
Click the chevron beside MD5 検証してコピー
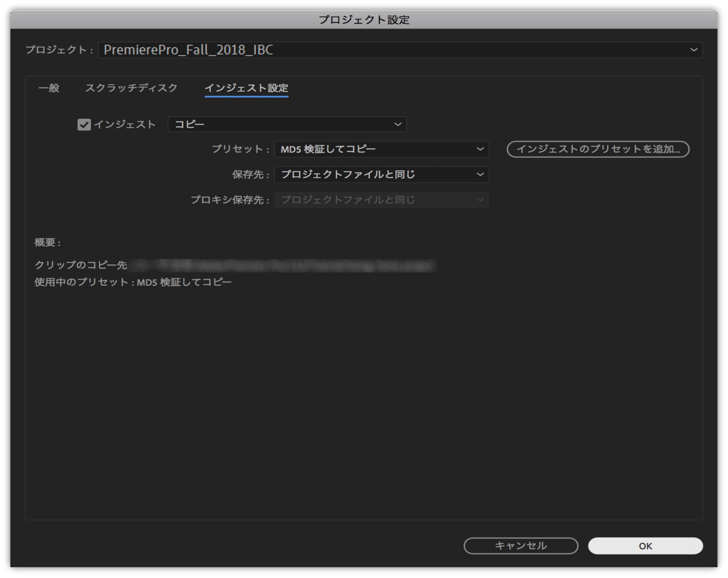[x=480, y=149]
